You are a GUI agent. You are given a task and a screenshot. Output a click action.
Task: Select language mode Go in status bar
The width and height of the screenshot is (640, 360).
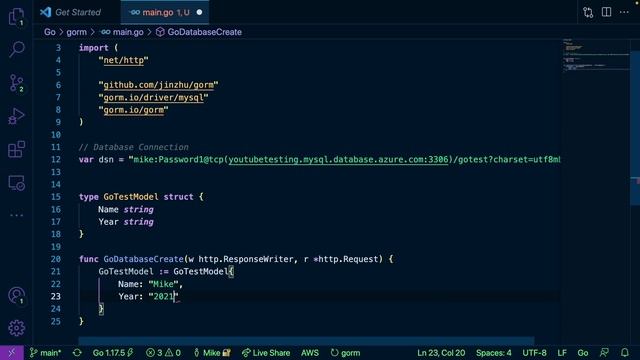583,353
